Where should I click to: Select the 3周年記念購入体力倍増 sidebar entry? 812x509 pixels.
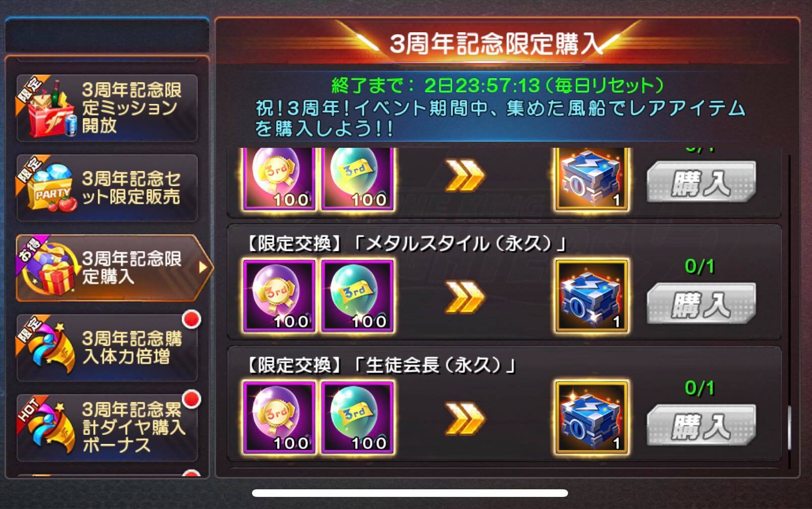click(x=107, y=348)
